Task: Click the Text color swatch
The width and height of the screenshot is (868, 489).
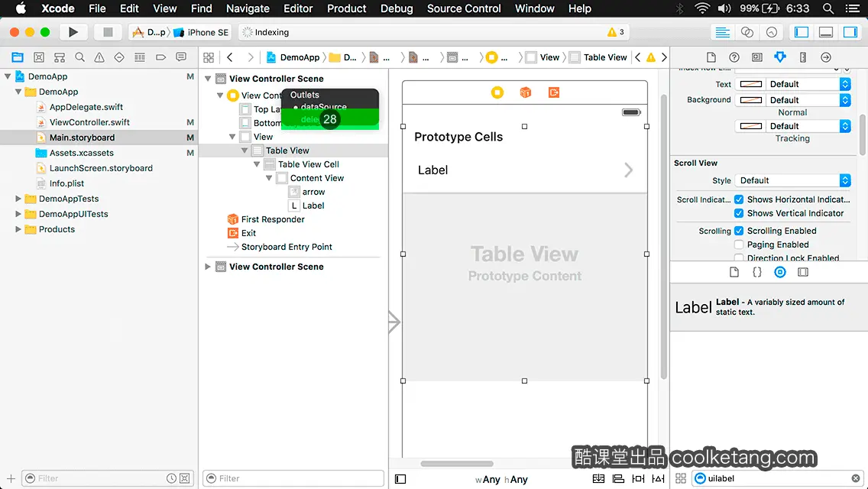Action: [x=750, y=84]
